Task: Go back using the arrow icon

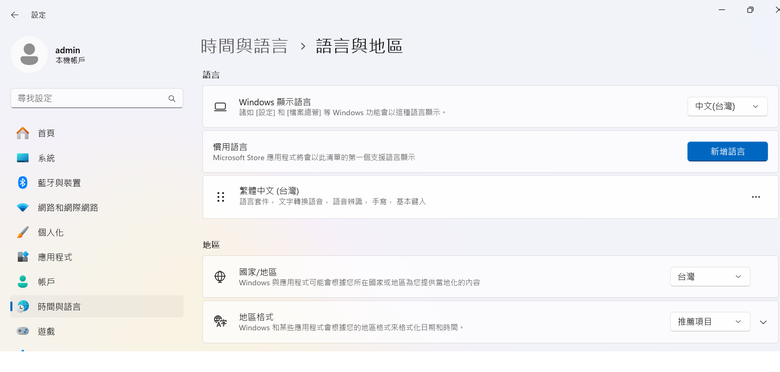Action: [14, 15]
